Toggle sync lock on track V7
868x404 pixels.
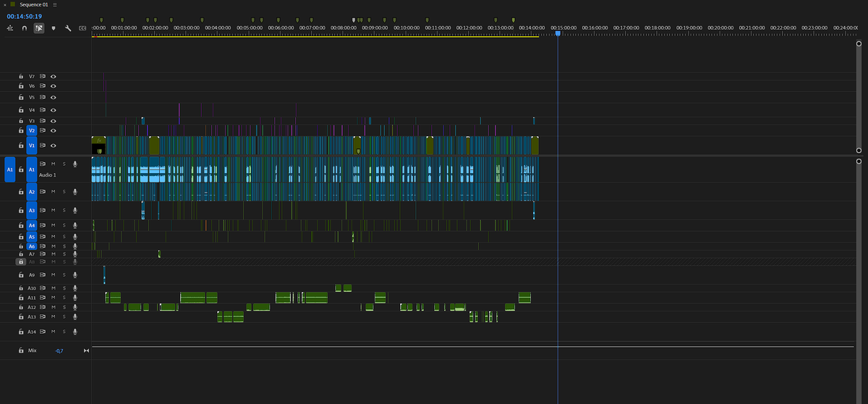[x=43, y=76]
